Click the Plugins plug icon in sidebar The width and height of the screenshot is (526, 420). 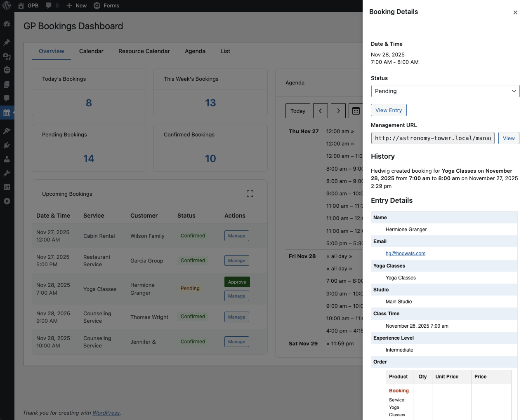(7, 145)
